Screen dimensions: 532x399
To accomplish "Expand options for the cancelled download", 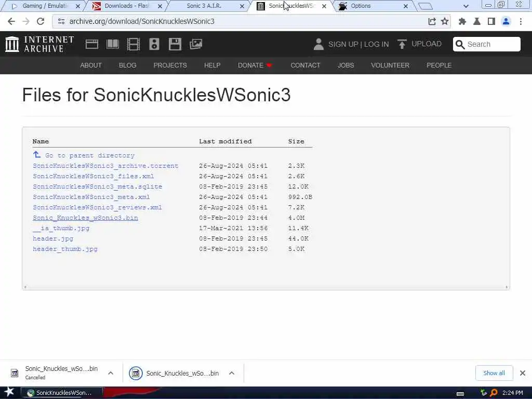I will click(x=111, y=373).
